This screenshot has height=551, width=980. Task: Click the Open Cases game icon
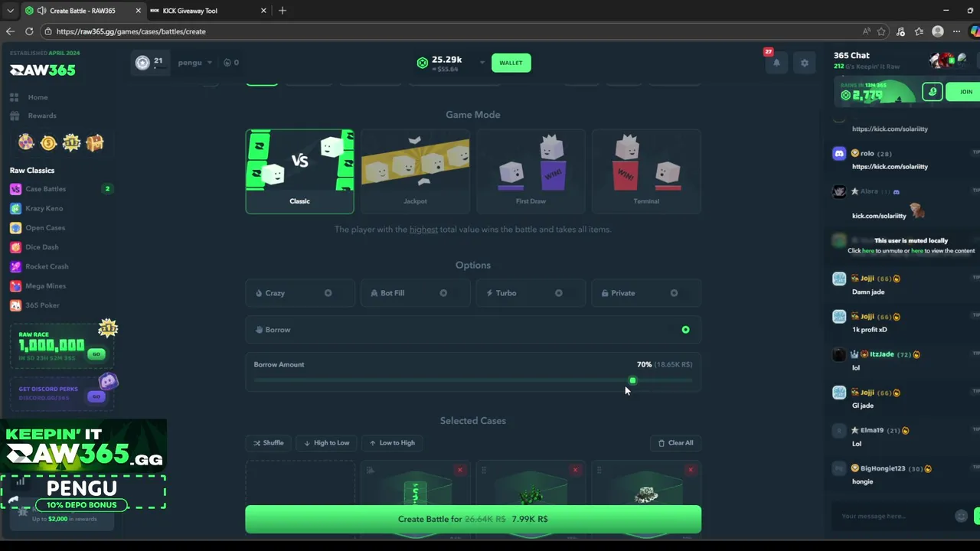[x=15, y=227]
